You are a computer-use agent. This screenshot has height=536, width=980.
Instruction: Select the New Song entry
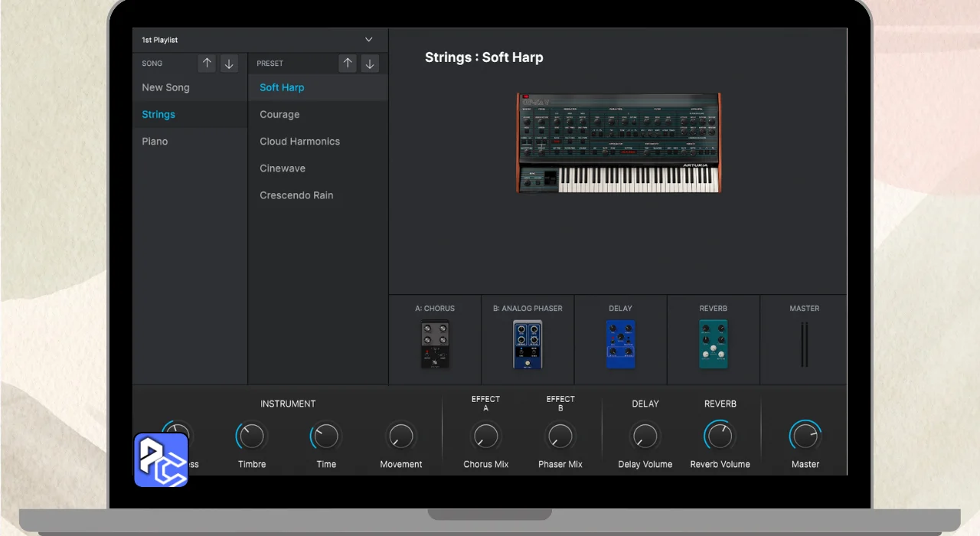(165, 87)
